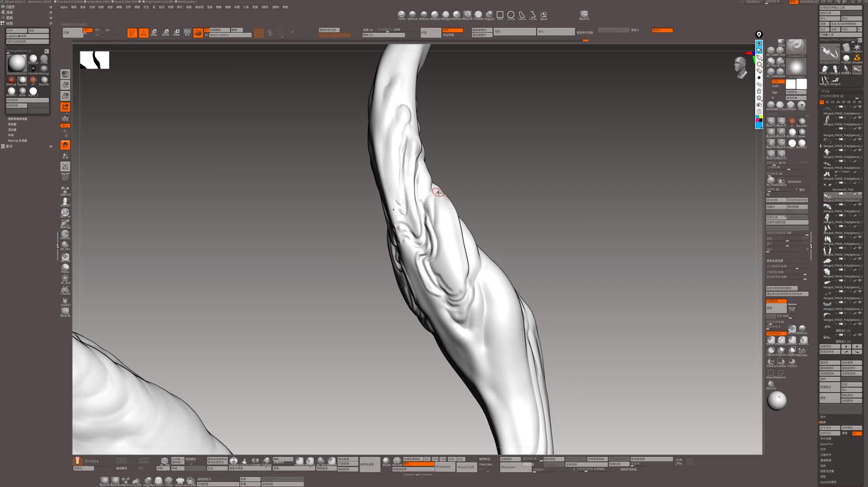The image size is (868, 487).
Task: Click the orange camera icon in toolbar
Action: (198, 33)
